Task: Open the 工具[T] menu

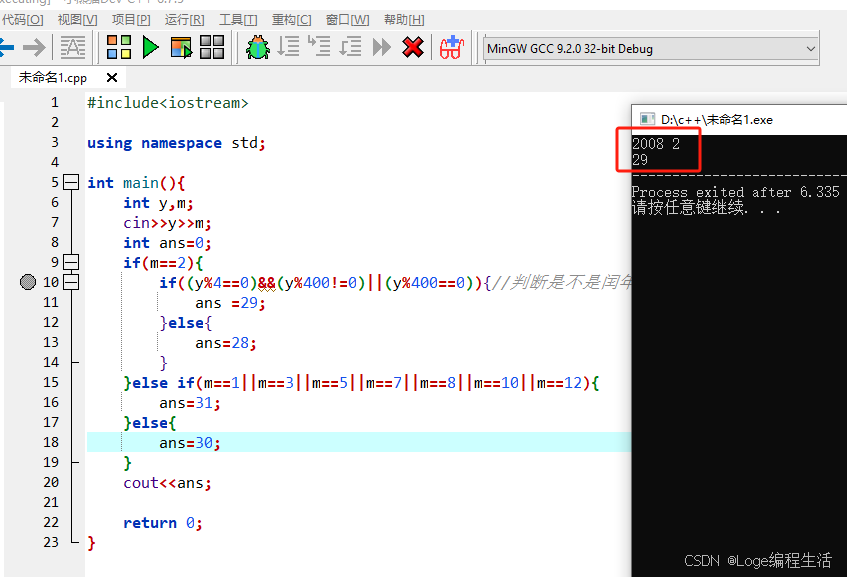Action: click(238, 20)
